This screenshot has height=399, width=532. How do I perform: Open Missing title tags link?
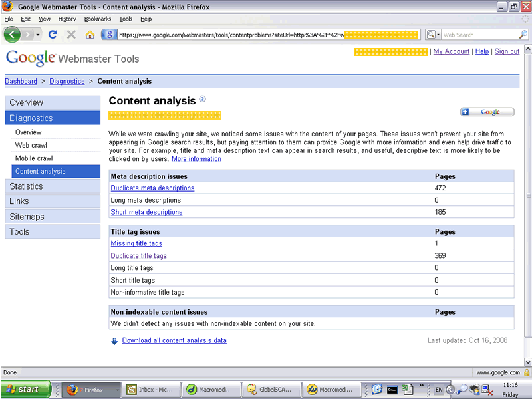click(x=136, y=243)
